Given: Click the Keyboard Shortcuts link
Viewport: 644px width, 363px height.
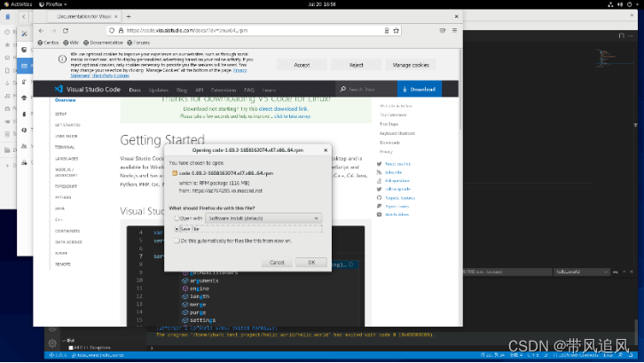Looking at the screenshot, I should pos(397,133).
